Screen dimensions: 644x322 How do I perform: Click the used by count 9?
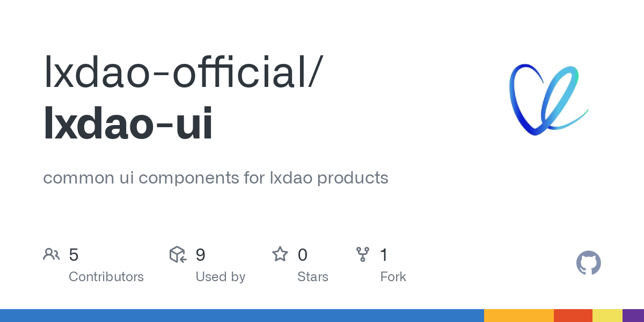[201, 255]
